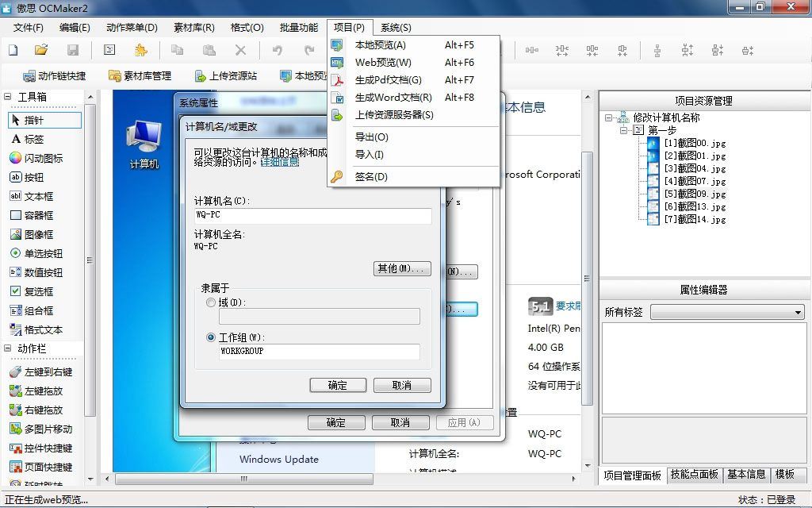Open the 详细信息 link
The width and height of the screenshot is (812, 508).
(x=280, y=162)
